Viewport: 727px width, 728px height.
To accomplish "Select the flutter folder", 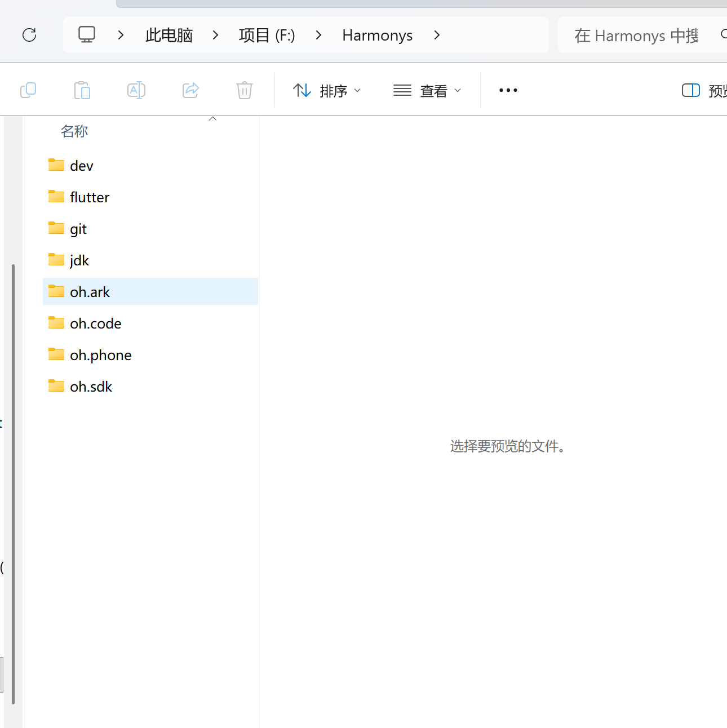I will click(90, 197).
